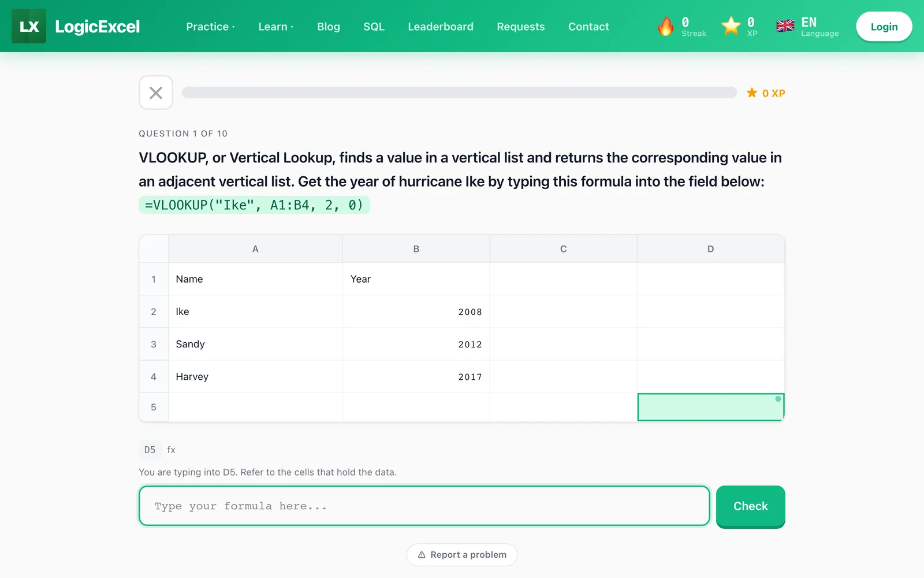This screenshot has width=924, height=578.
Task: Click the UK flag language icon
Action: click(x=785, y=26)
